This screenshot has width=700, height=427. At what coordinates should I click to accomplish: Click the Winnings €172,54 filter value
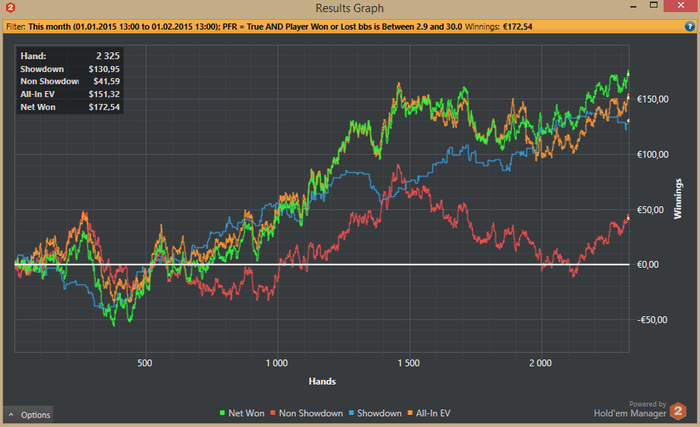click(498, 26)
